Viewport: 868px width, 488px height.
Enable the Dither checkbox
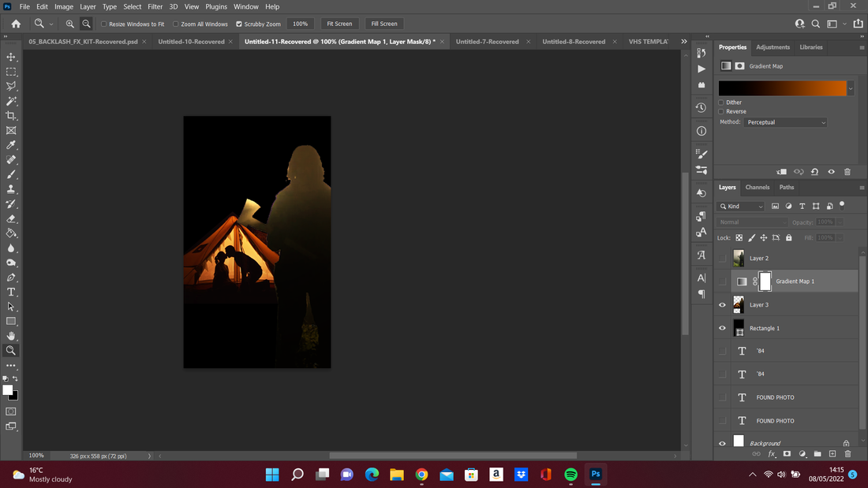pos(721,102)
